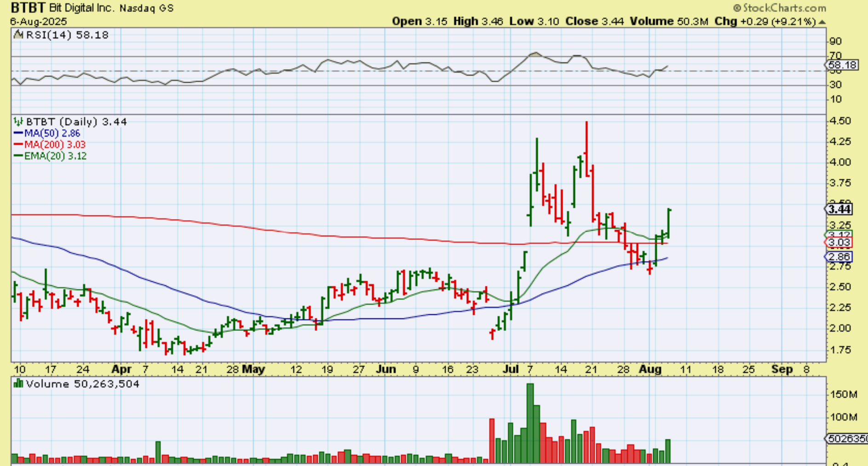Click the Volume 50.3M value in header

point(669,21)
